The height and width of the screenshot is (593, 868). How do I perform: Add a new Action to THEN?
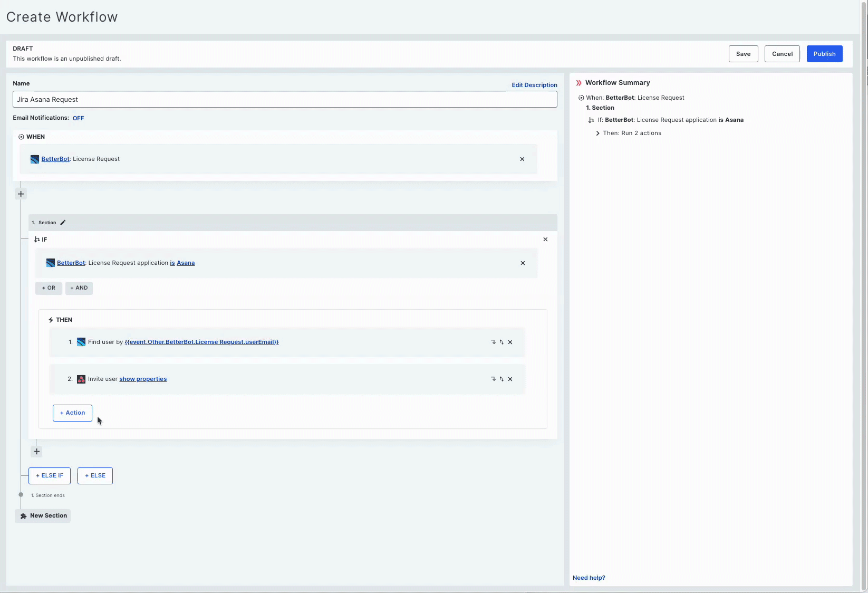tap(72, 413)
